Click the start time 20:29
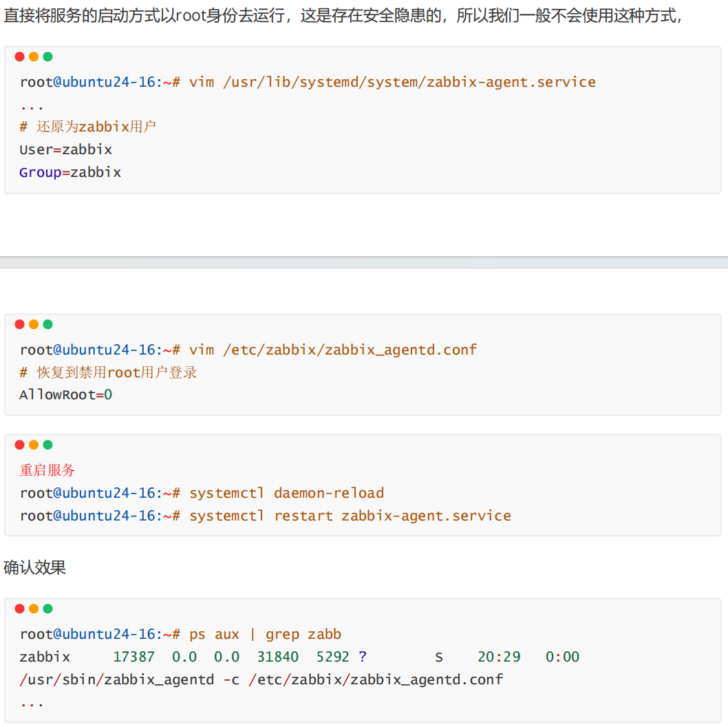The width and height of the screenshot is (728, 727). (x=499, y=657)
